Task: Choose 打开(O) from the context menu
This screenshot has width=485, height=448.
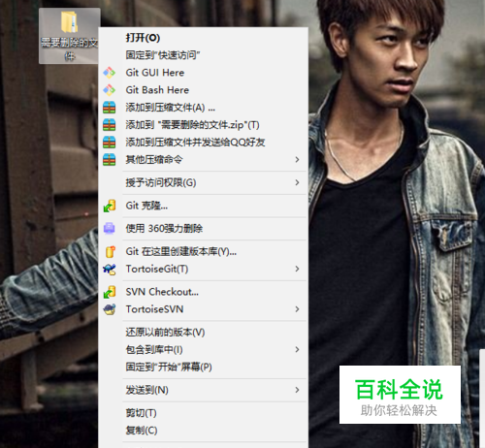Action: [204, 38]
